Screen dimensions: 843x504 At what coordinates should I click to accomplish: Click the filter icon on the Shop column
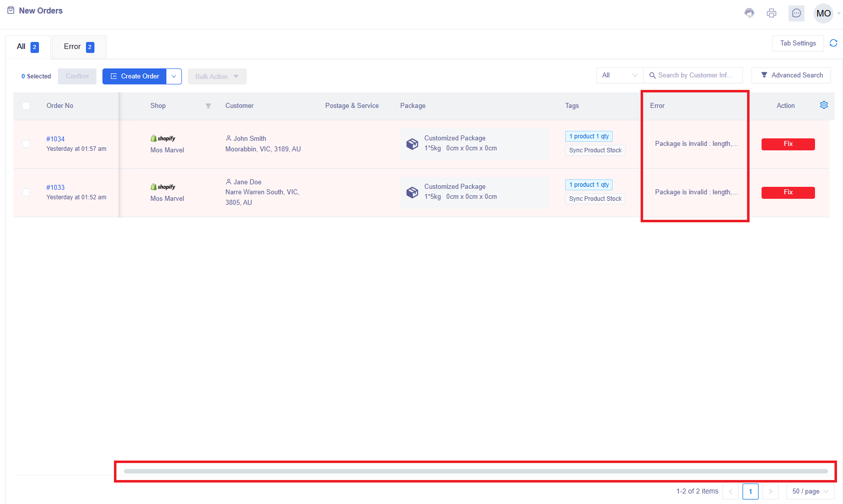(208, 106)
